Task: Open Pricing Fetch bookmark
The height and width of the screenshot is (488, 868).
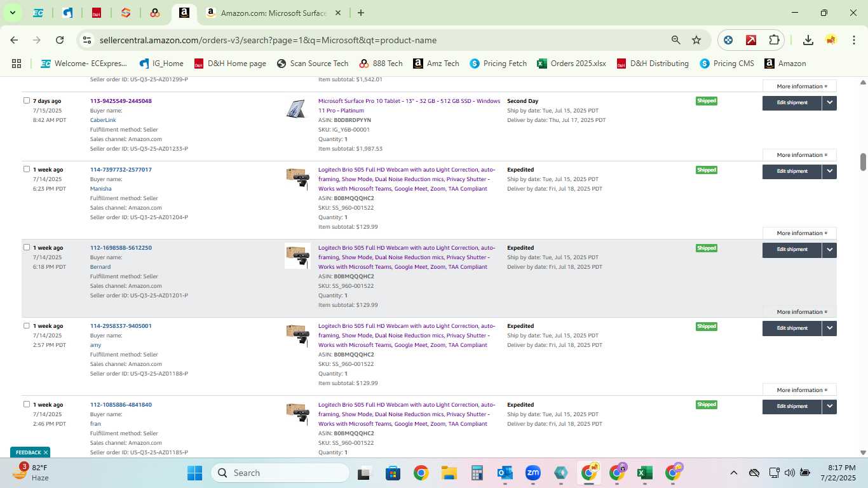Action: (x=498, y=64)
